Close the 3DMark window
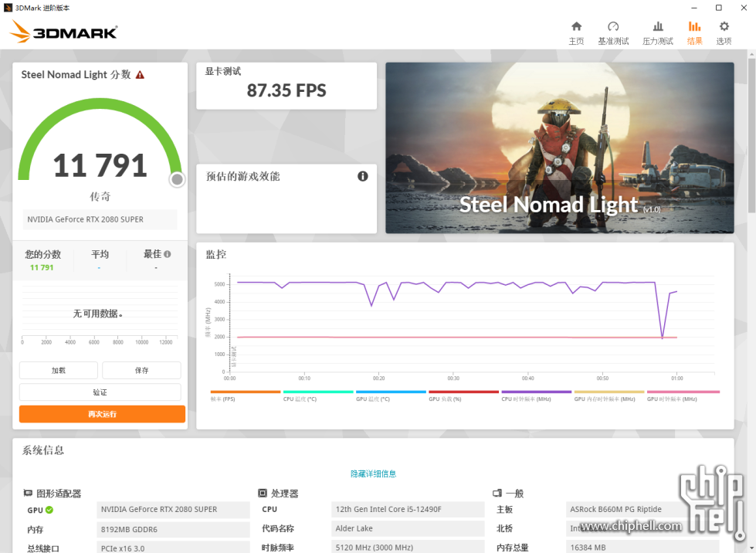The image size is (756, 553). (744, 8)
